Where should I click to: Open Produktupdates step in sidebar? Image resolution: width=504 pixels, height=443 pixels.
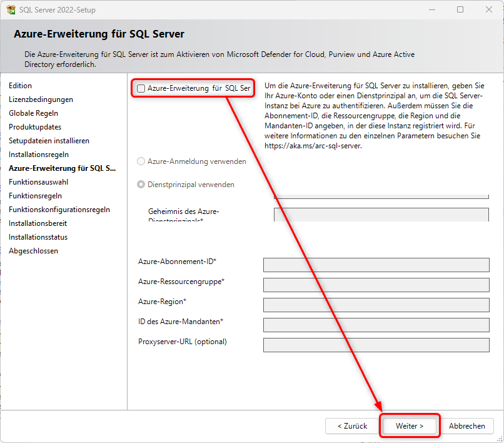35,127
